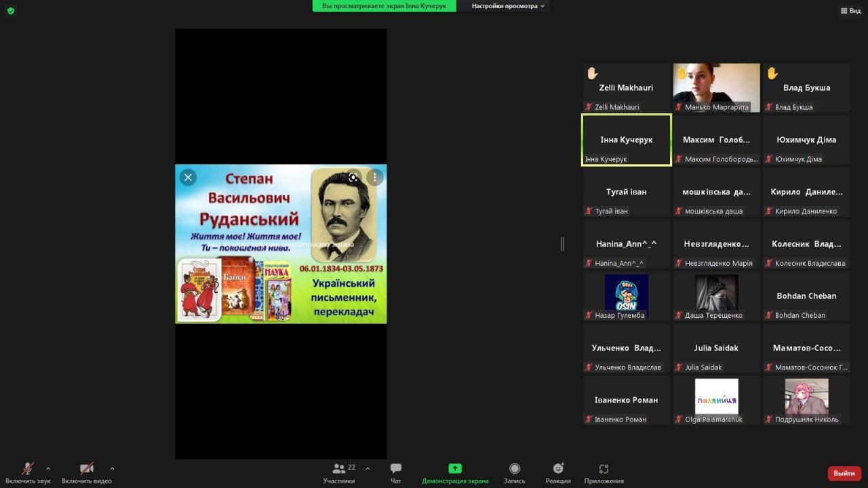868x488 pixels.
Task: Open the Вид view layout menu
Action: point(850,11)
